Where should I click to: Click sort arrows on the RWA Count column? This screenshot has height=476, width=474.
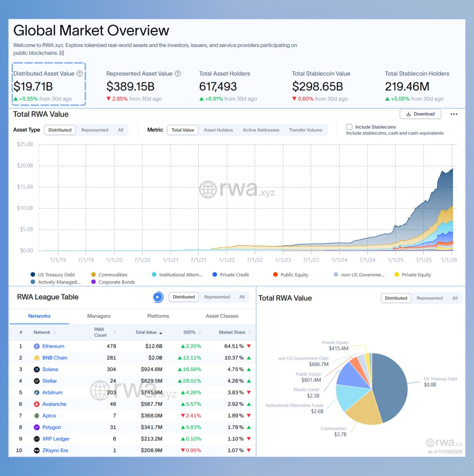[114, 332]
